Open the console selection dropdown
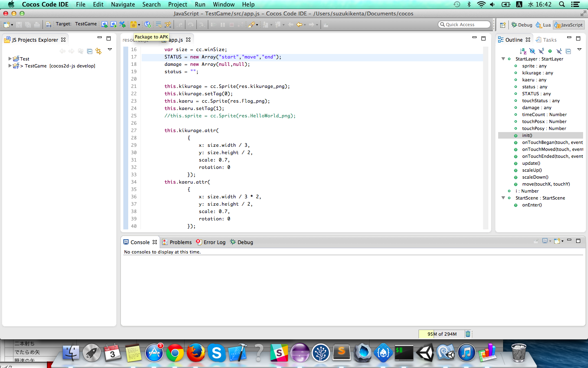 [x=550, y=241]
